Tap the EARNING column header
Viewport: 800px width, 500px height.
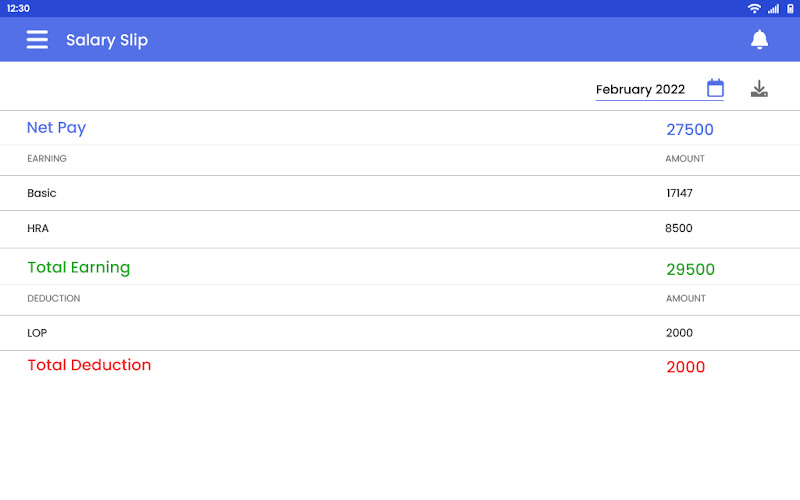pyautogui.click(x=47, y=159)
